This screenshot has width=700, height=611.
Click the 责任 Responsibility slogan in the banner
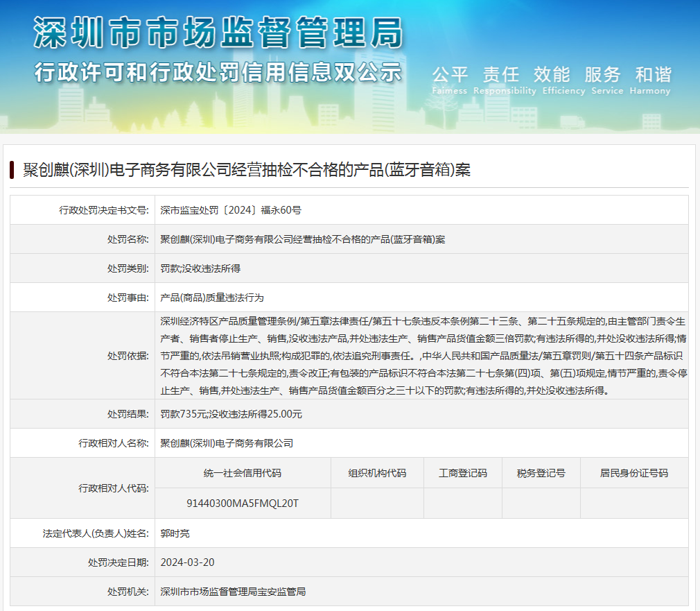coord(505,80)
